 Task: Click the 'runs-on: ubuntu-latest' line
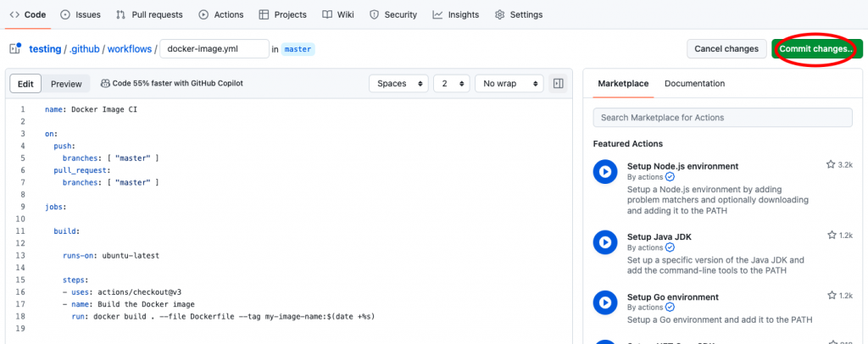point(111,256)
